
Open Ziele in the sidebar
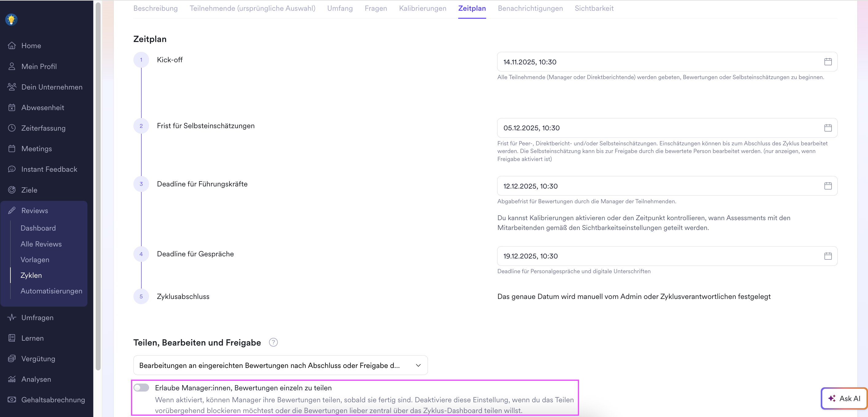coord(29,190)
